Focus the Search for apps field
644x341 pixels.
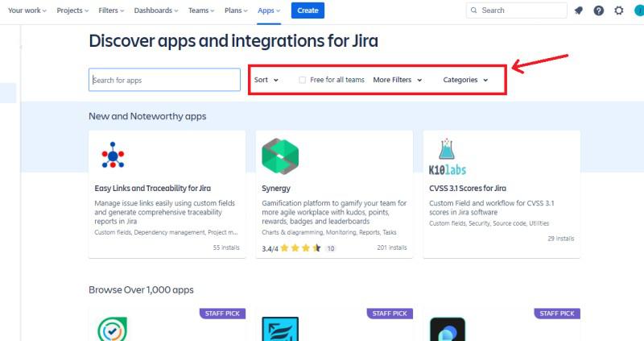point(164,80)
